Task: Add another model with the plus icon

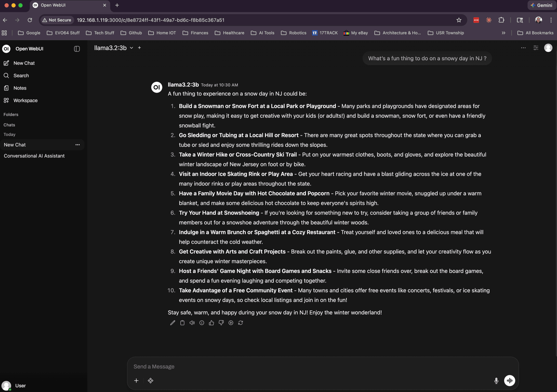Action: tap(139, 48)
